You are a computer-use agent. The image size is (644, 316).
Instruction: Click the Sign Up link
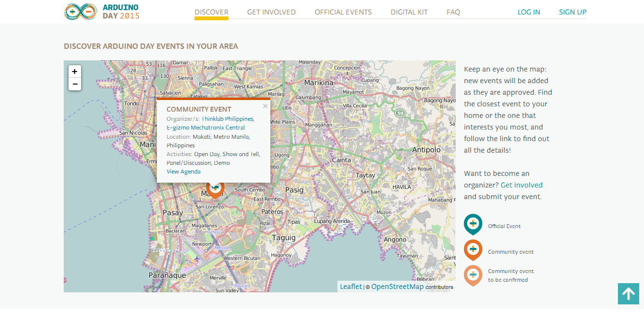click(x=573, y=12)
